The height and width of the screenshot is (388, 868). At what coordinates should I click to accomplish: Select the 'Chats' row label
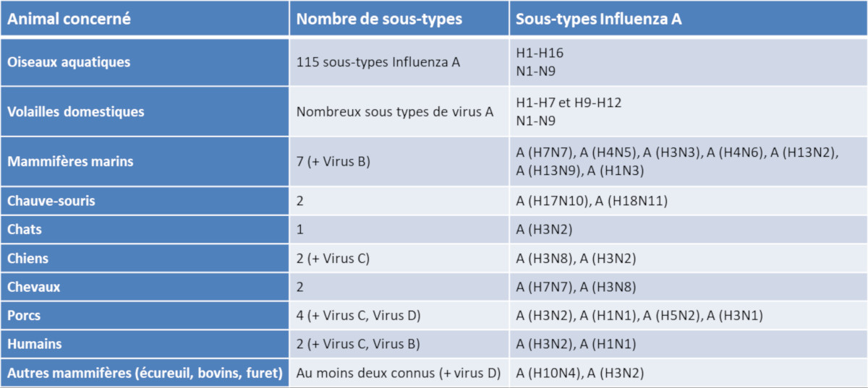(25, 230)
